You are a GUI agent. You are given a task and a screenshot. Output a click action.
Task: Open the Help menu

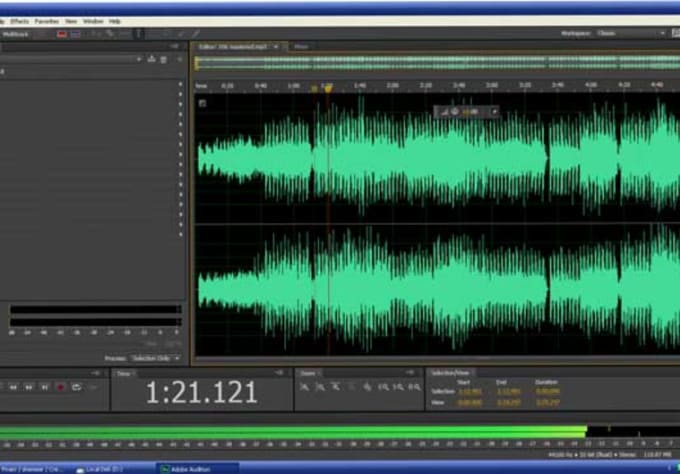point(115,21)
